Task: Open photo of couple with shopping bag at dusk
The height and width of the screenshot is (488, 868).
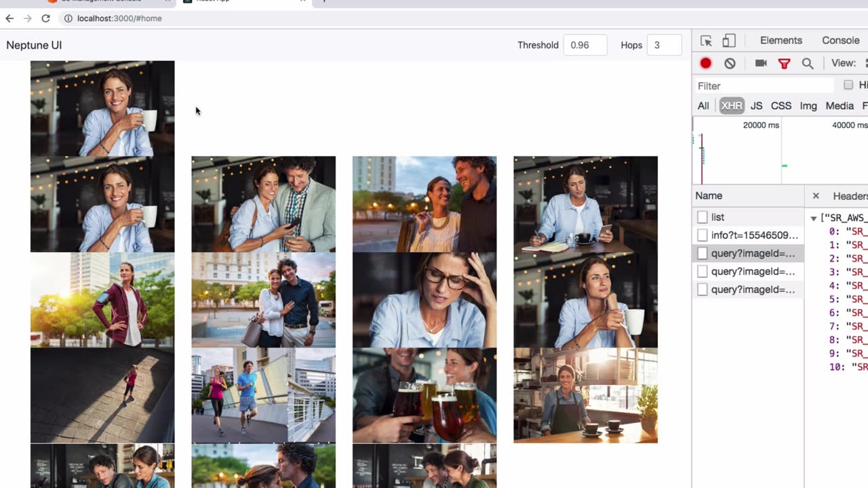Action: (425, 204)
